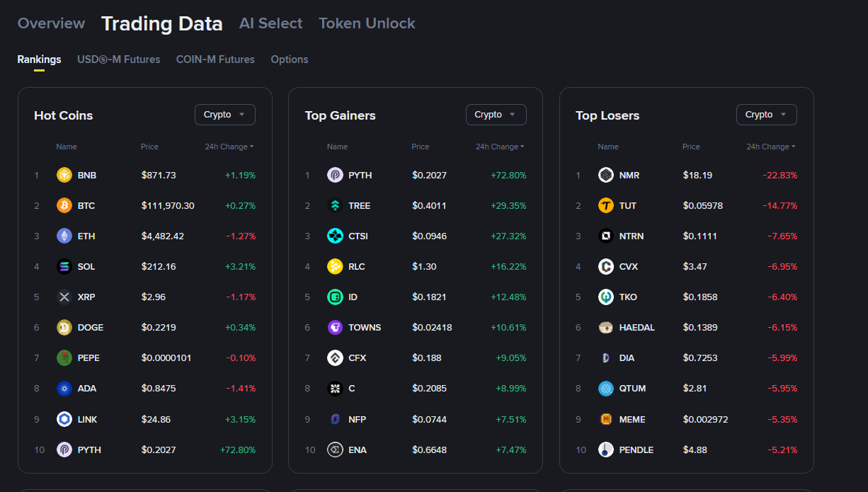Switch to the Options tab
Image resolution: width=868 pixels, height=492 pixels.
289,59
